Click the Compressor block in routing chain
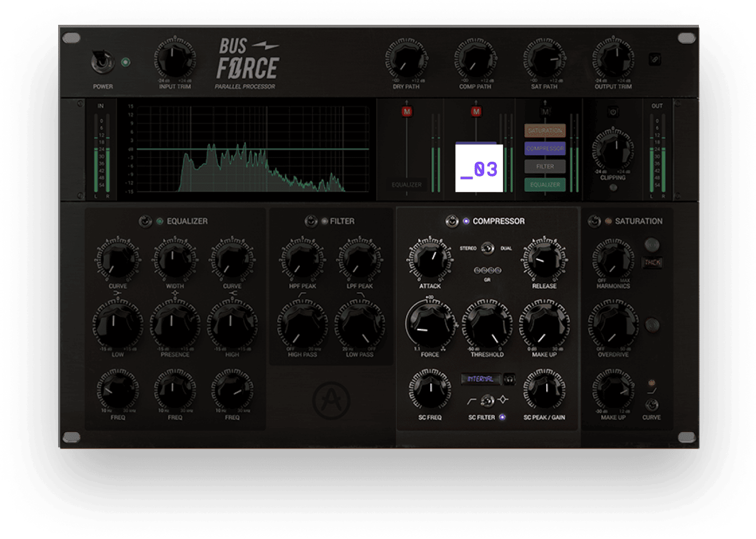Viewport: 756px width, 539px height. (545, 148)
